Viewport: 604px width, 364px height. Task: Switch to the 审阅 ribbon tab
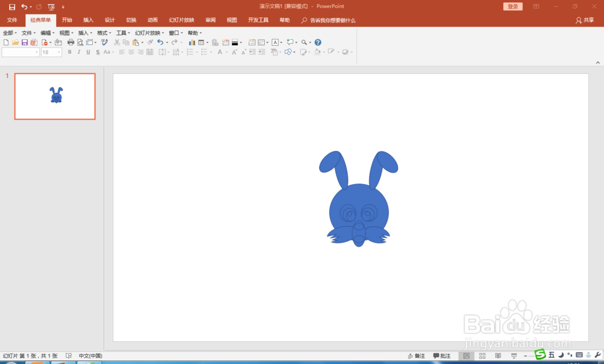210,20
